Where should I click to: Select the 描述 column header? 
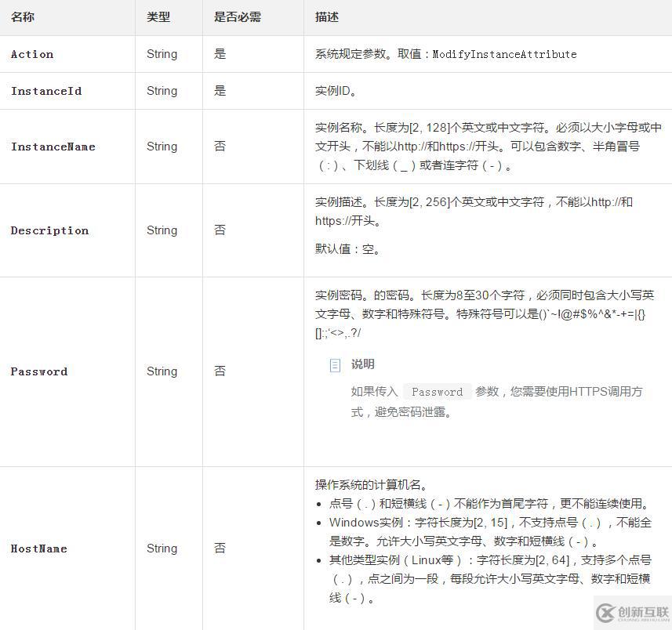tap(327, 17)
